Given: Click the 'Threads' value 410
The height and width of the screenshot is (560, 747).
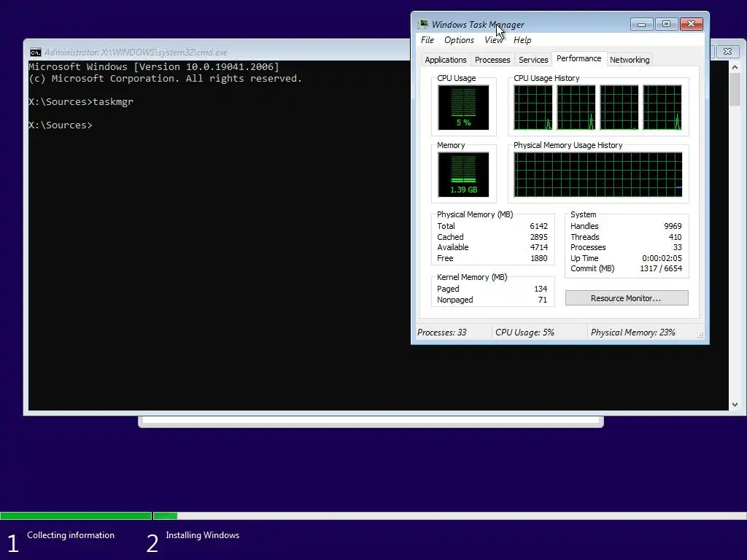Looking at the screenshot, I should [x=675, y=237].
